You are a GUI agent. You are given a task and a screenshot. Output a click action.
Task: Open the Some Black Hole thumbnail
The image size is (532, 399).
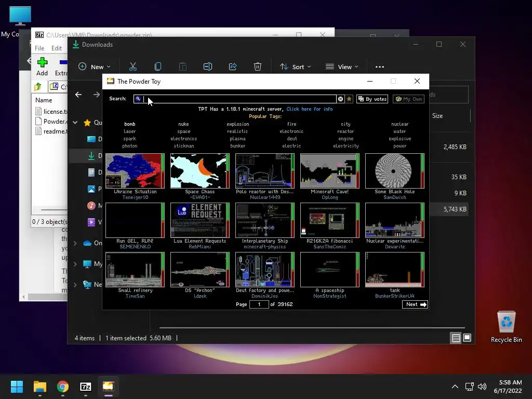pos(395,170)
